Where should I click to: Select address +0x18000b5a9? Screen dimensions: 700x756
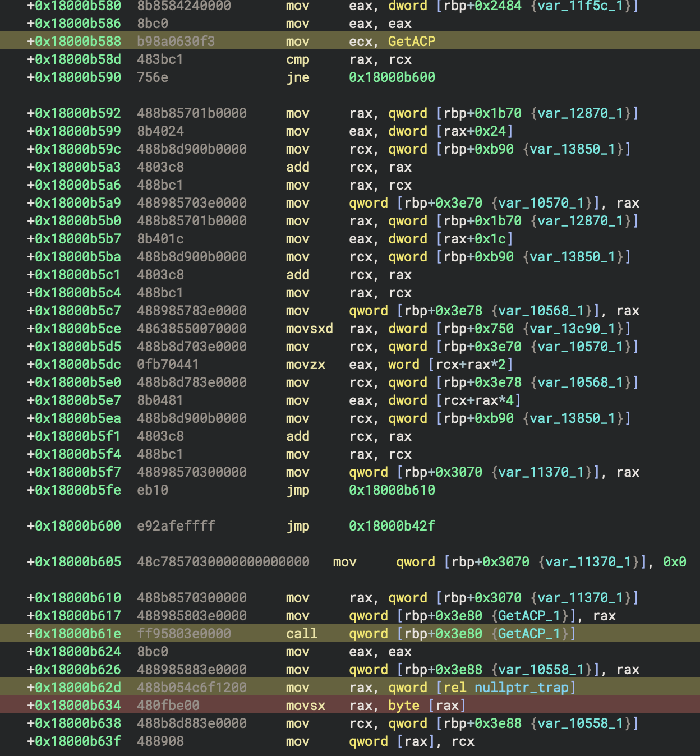click(74, 203)
